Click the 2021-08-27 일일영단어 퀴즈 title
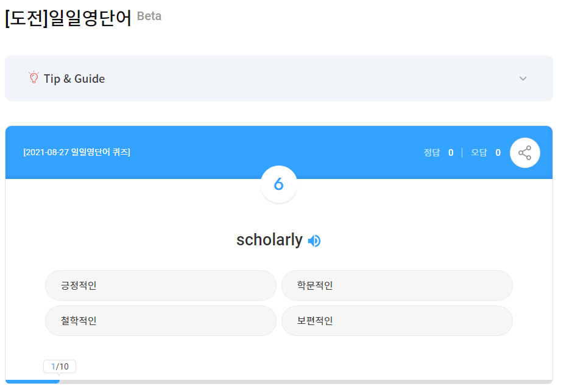This screenshot has width=561, height=392. tap(77, 152)
